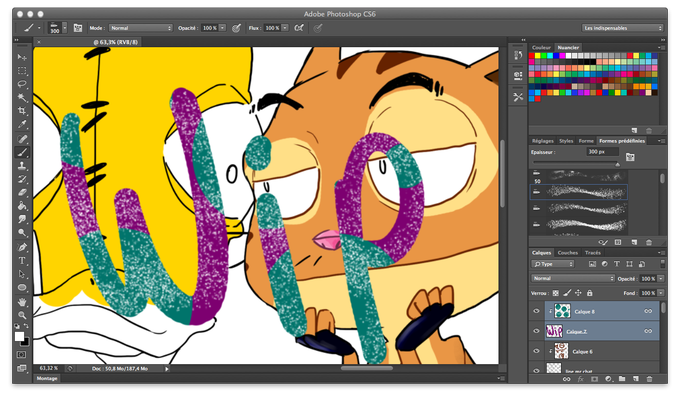Select the Lasso tool
The height and width of the screenshot is (399, 680).
pyautogui.click(x=22, y=84)
